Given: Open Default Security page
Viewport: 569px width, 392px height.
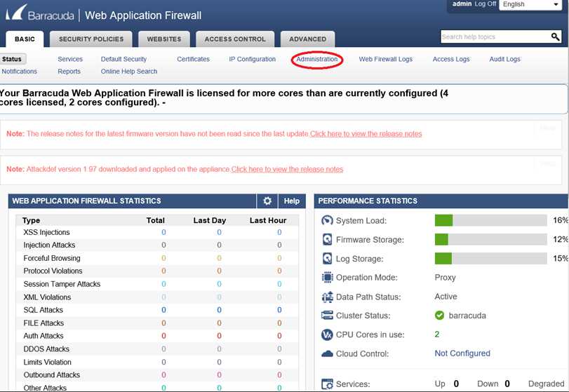Looking at the screenshot, I should coord(123,59).
